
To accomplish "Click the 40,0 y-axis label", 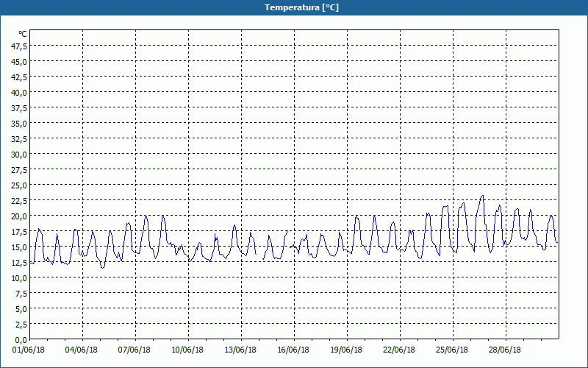I will (19, 93).
